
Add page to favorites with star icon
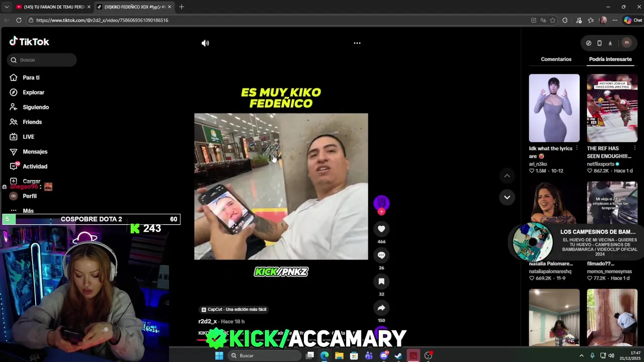click(x=552, y=20)
